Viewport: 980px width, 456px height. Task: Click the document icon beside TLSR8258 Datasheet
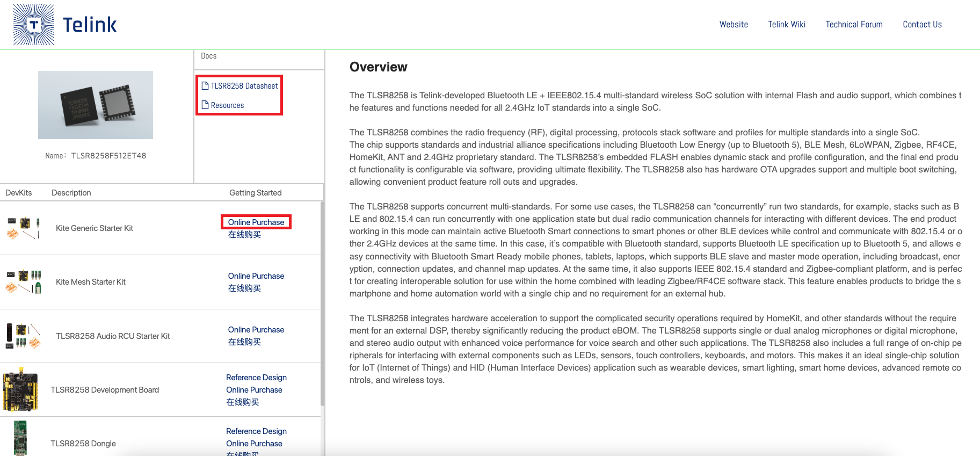coord(205,86)
